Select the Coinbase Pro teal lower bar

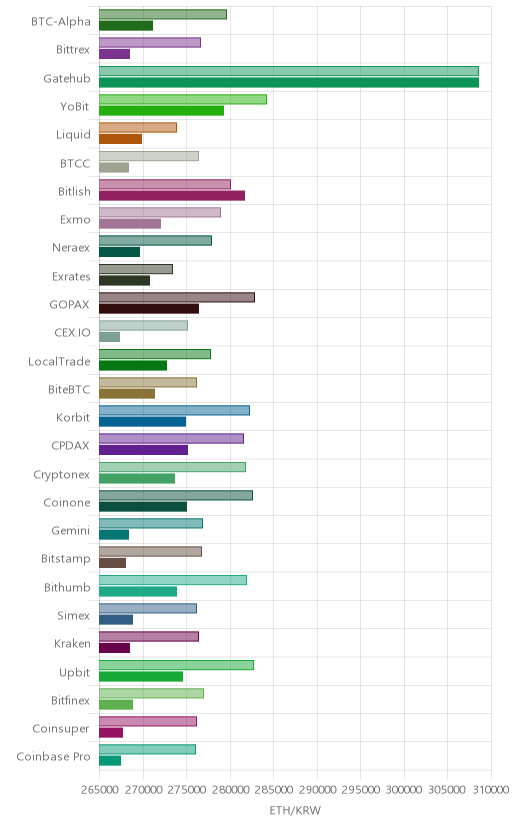pos(110,761)
